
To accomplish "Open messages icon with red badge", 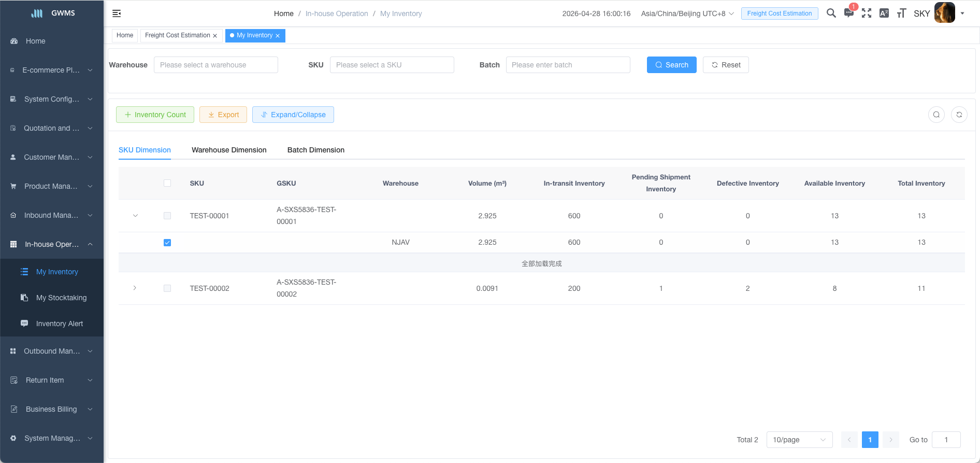I will [x=848, y=13].
